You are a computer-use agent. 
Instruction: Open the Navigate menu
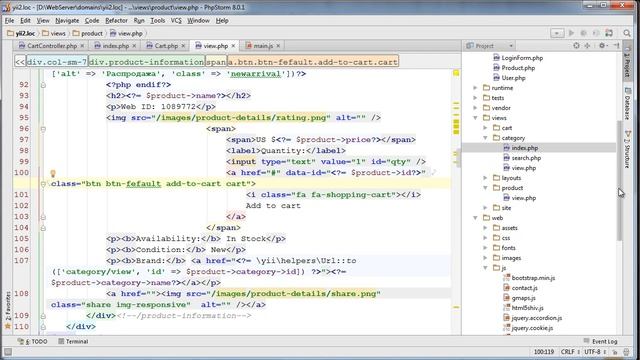[x=67, y=20]
